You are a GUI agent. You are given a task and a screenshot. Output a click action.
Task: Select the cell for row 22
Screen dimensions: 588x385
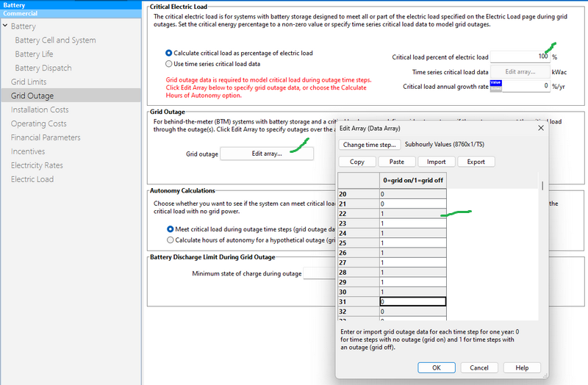click(x=412, y=213)
